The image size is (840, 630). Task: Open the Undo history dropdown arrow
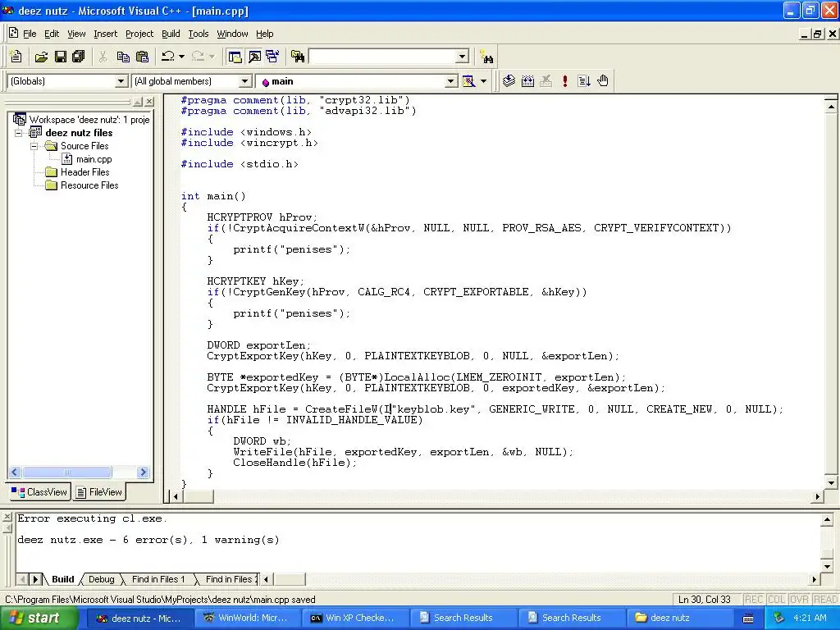pyautogui.click(x=181, y=57)
